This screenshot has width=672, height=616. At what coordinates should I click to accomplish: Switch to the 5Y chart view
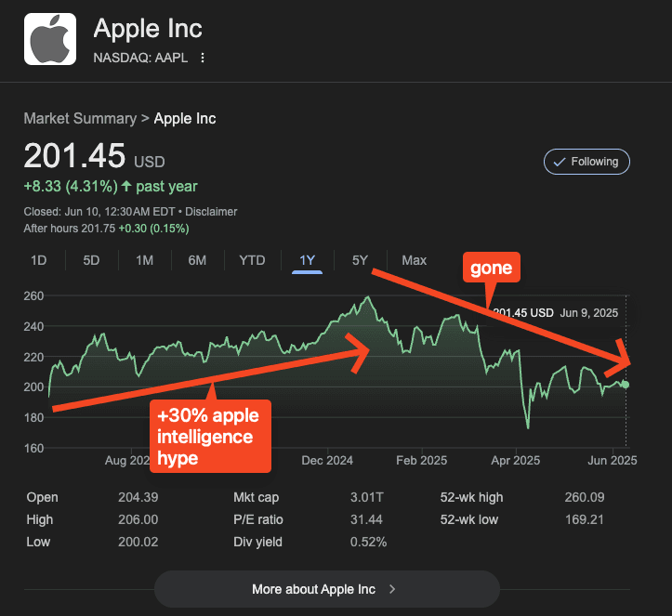[360, 260]
